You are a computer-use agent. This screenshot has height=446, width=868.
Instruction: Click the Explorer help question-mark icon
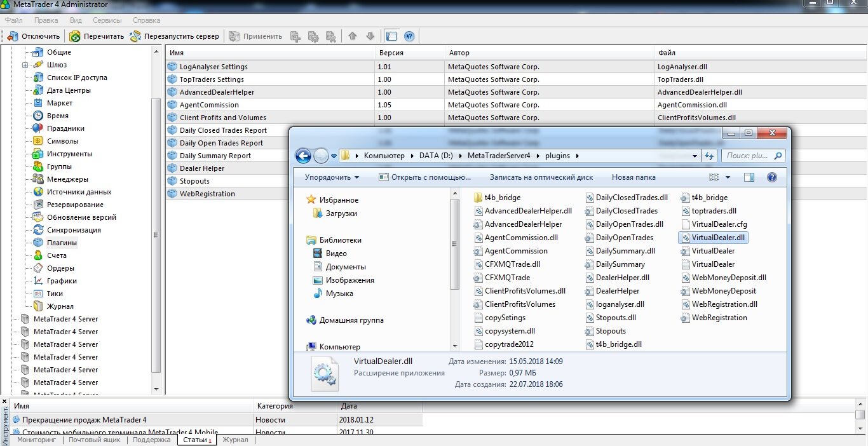[x=772, y=177]
